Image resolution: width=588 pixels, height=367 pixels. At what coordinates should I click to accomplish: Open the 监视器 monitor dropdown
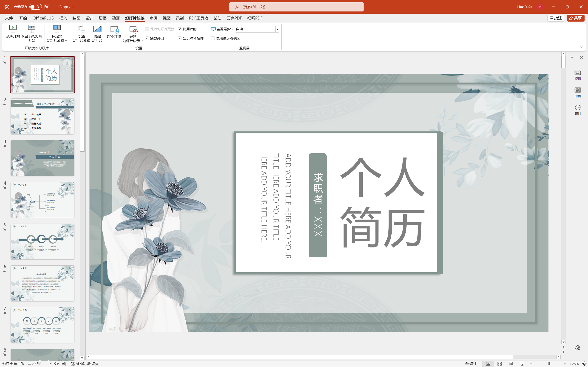[277, 29]
